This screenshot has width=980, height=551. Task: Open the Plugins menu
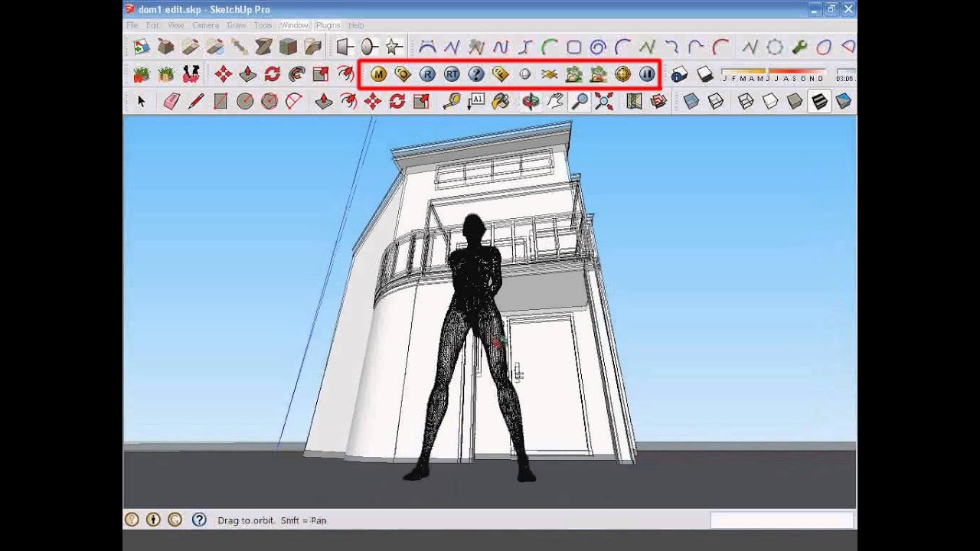pyautogui.click(x=328, y=25)
